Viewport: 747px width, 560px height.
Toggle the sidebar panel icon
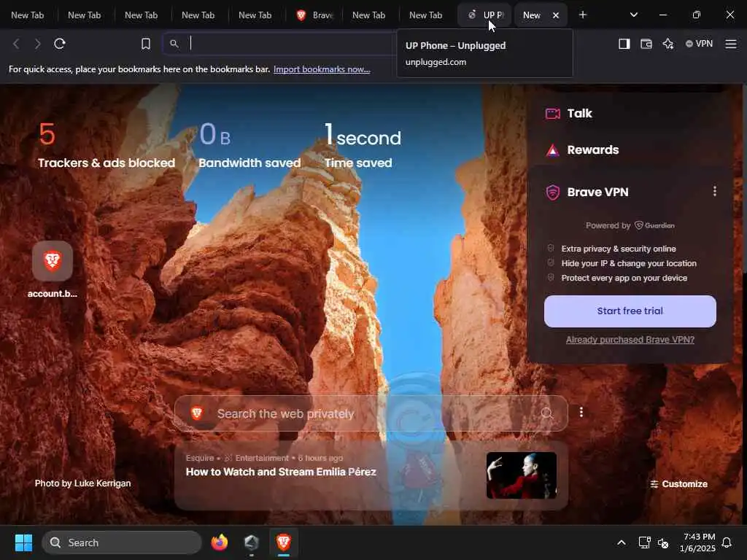[x=624, y=44]
